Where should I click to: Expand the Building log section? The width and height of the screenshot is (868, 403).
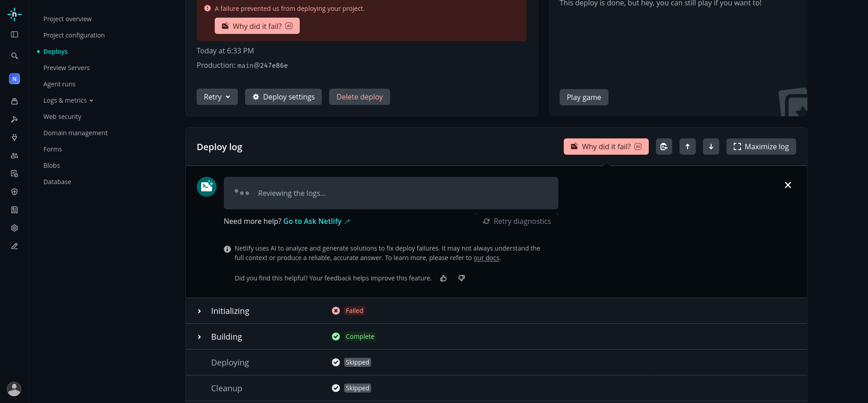[199, 337]
